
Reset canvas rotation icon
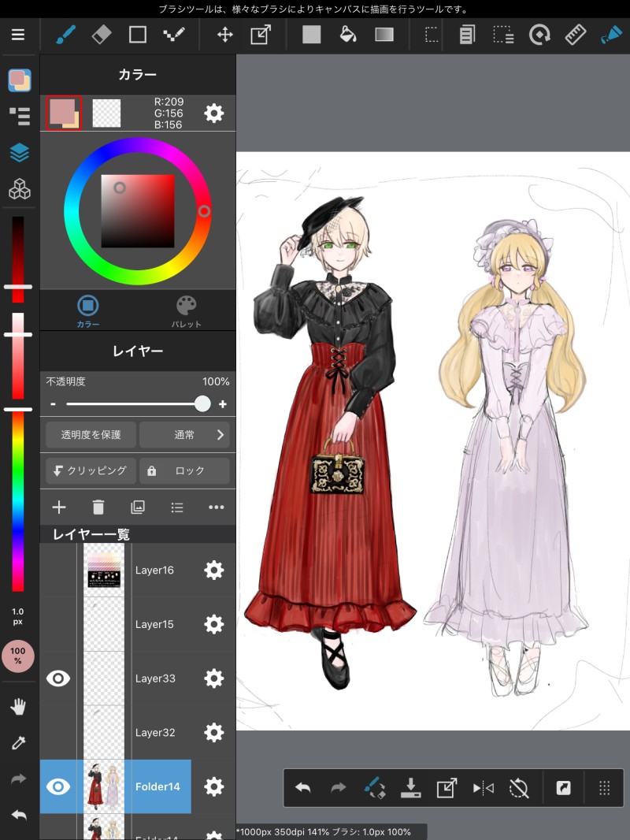click(x=519, y=787)
